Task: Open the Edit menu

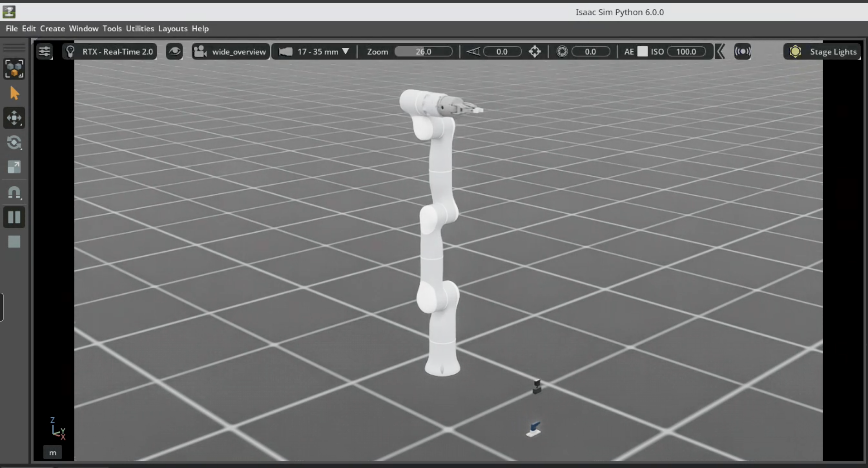Action: coord(29,28)
